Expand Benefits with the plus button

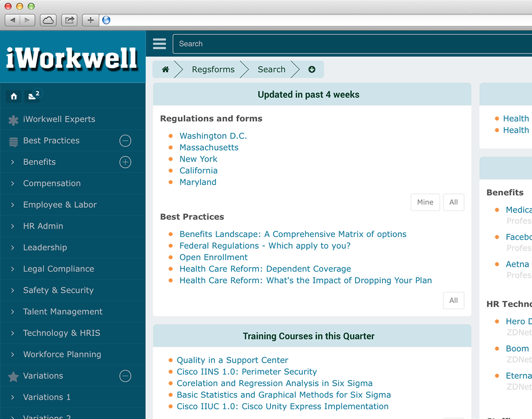pos(125,162)
